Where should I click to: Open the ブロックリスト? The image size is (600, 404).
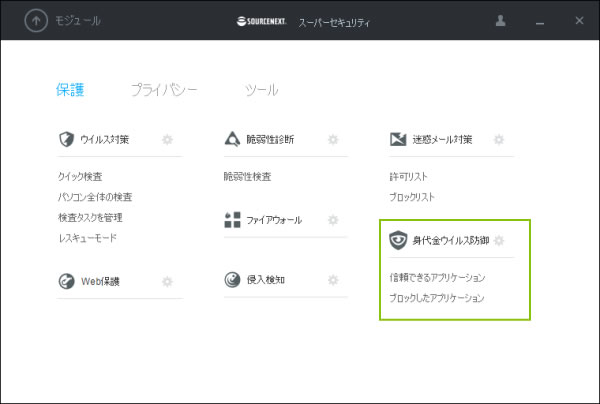tap(412, 197)
